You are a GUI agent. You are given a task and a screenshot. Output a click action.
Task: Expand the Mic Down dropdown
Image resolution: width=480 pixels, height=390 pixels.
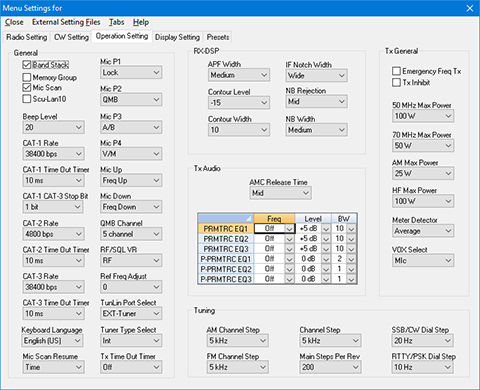pyautogui.click(x=131, y=207)
